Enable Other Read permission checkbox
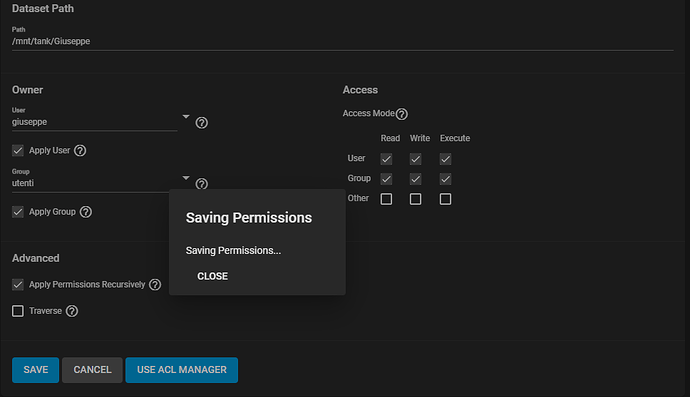690x397 pixels. point(386,199)
